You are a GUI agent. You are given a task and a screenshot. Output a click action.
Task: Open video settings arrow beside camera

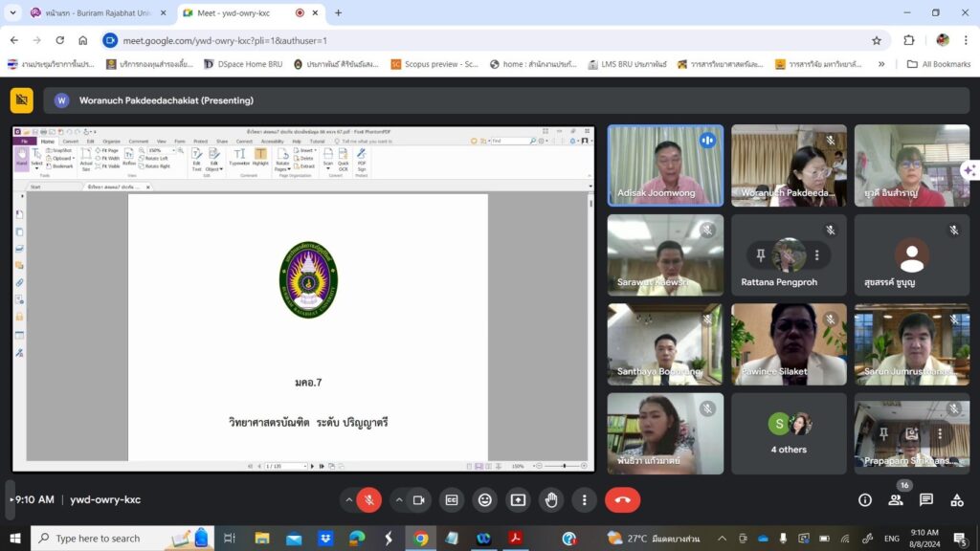(x=399, y=499)
